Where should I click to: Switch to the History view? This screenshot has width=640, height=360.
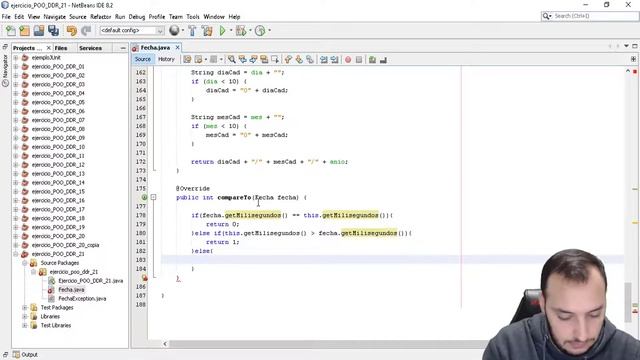166,59
